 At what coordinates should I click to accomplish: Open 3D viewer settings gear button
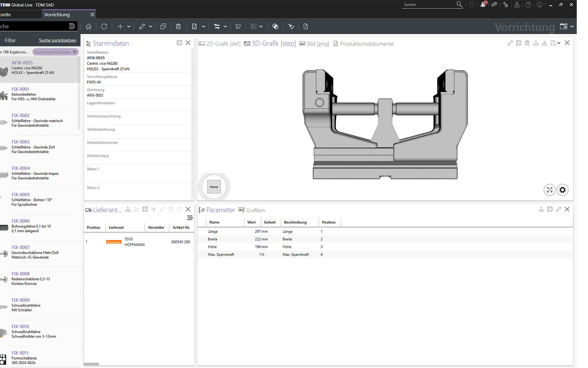(x=562, y=190)
